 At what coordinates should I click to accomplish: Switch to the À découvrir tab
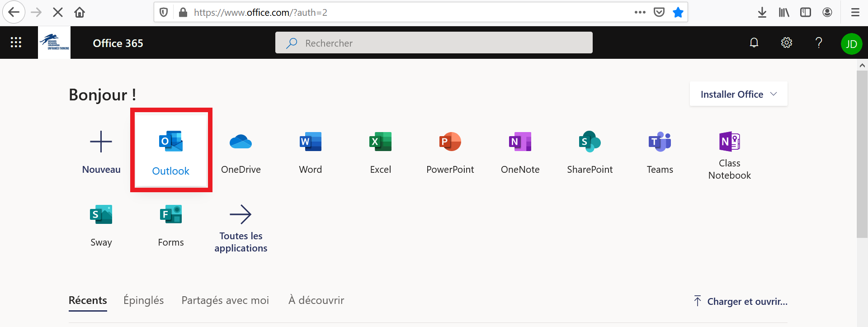click(316, 300)
